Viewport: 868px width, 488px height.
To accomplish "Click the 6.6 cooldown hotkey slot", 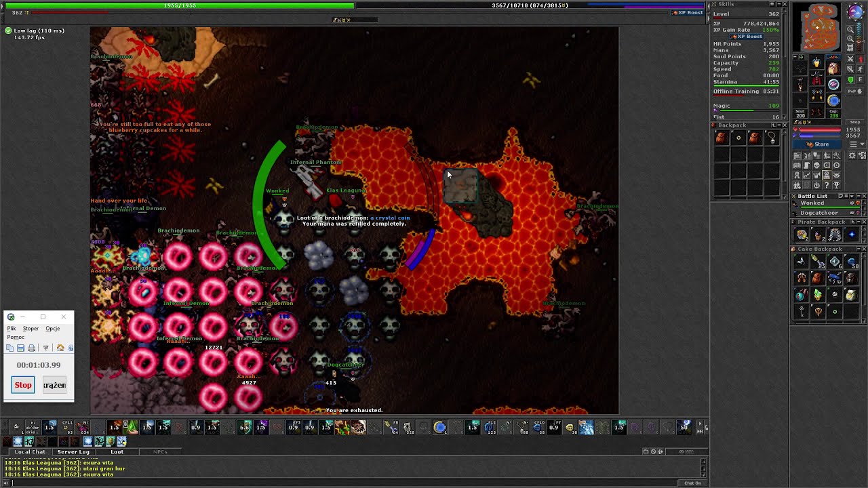I will click(x=244, y=427).
